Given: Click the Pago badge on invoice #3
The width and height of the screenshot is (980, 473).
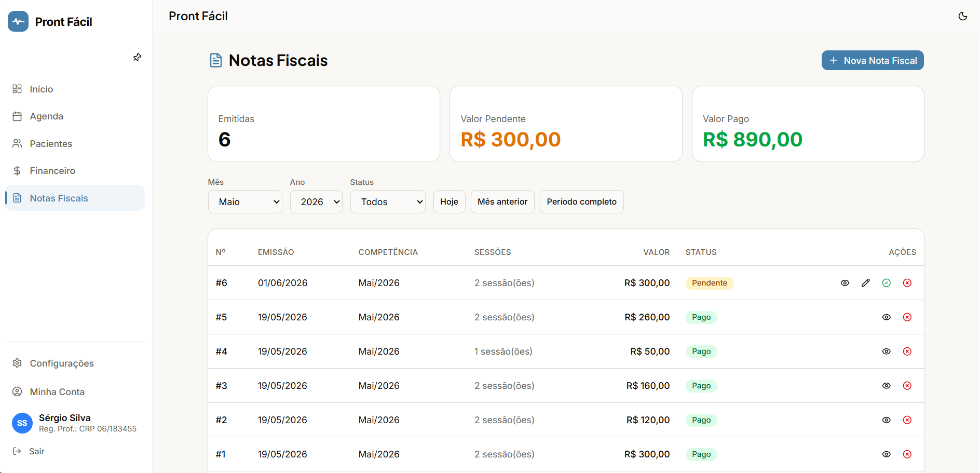Looking at the screenshot, I should 701,386.
